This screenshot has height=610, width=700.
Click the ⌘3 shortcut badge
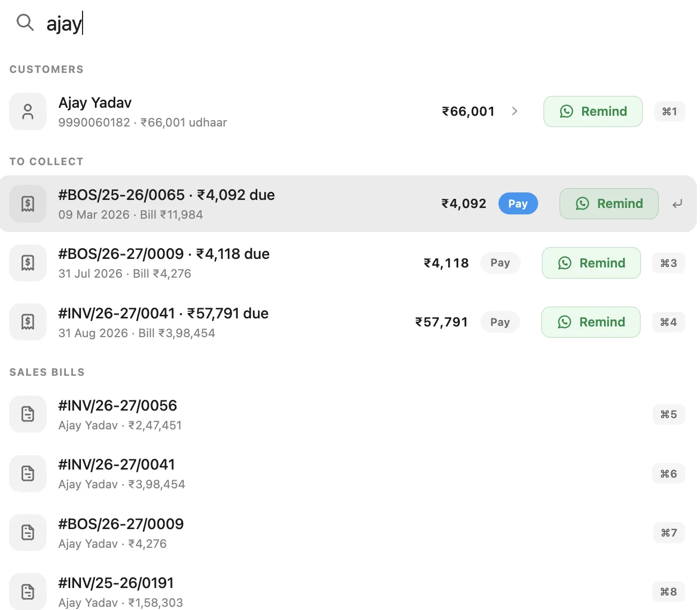point(669,263)
